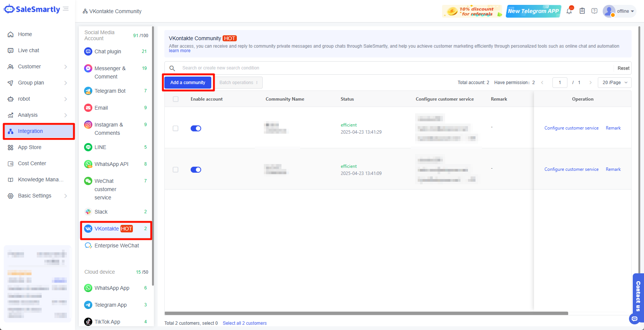644x330 pixels.
Task: Select the Slack channel icon
Action: [88, 212]
